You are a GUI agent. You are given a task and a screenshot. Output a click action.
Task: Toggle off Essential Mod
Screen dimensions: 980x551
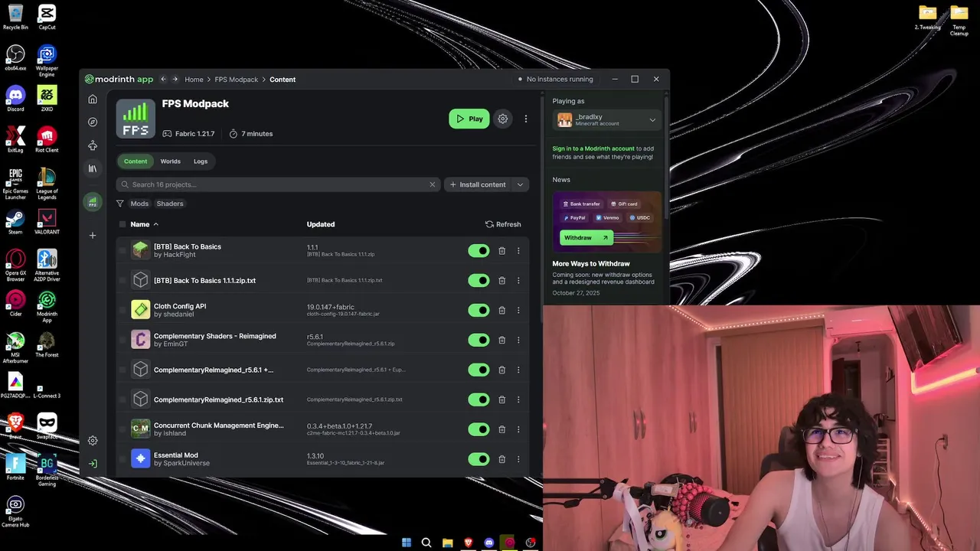pyautogui.click(x=479, y=459)
